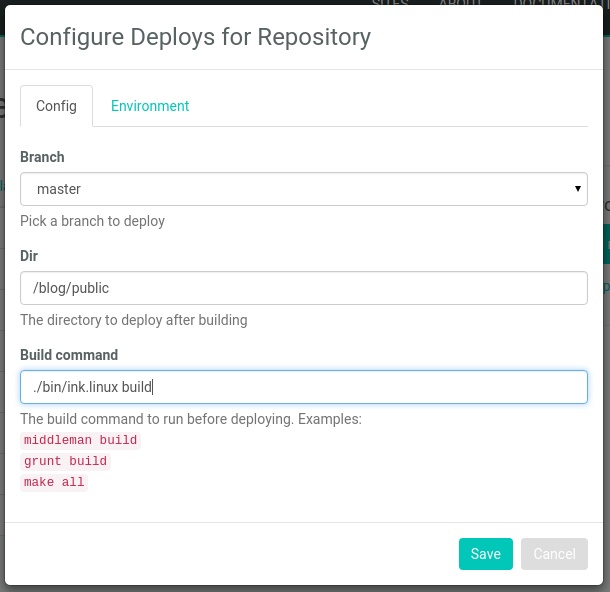Click the middleman build code example
This screenshot has height=592, width=610.
click(x=80, y=440)
